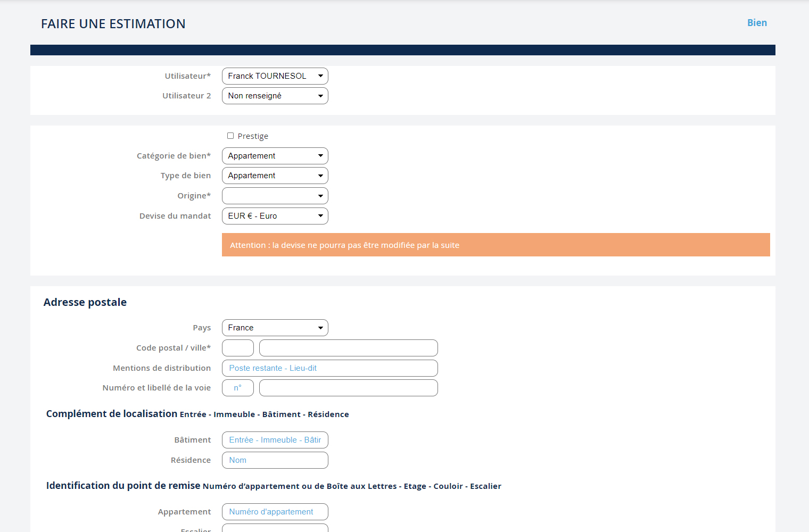The image size is (809, 532).
Task: Expand the Type de bien dropdown
Action: pos(275,176)
